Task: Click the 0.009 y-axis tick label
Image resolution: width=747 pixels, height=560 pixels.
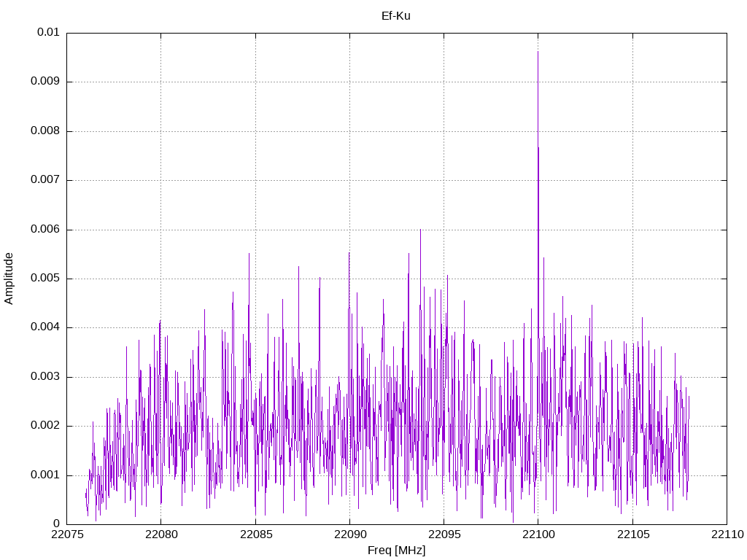Action: 44,82
